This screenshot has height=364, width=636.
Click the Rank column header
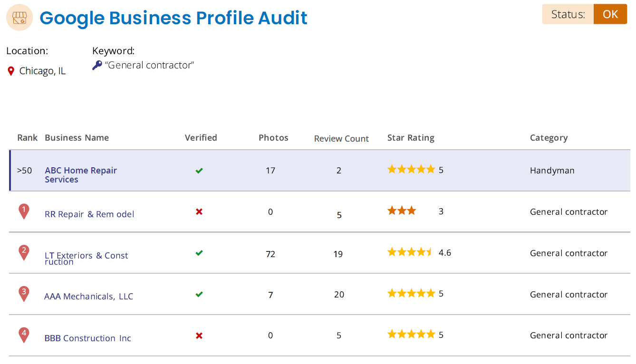pyautogui.click(x=27, y=138)
